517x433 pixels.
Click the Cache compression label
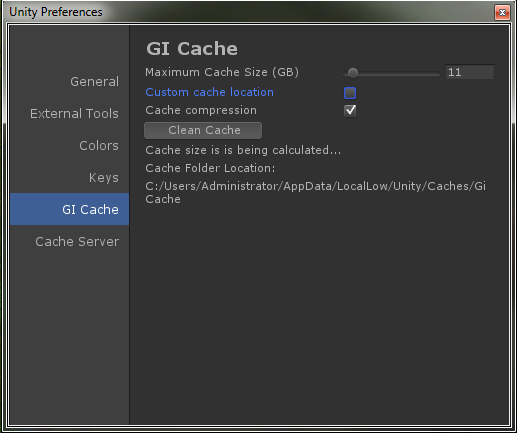(x=201, y=110)
